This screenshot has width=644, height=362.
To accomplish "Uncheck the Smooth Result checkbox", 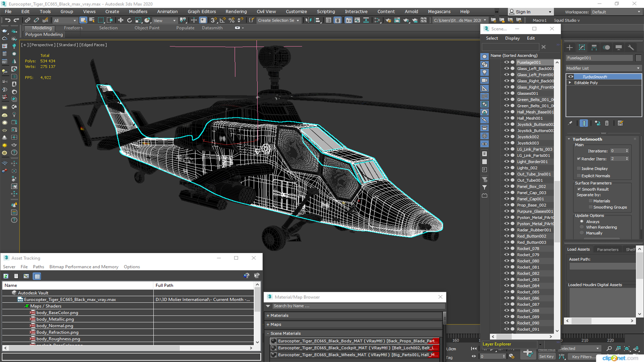I will click(579, 189).
